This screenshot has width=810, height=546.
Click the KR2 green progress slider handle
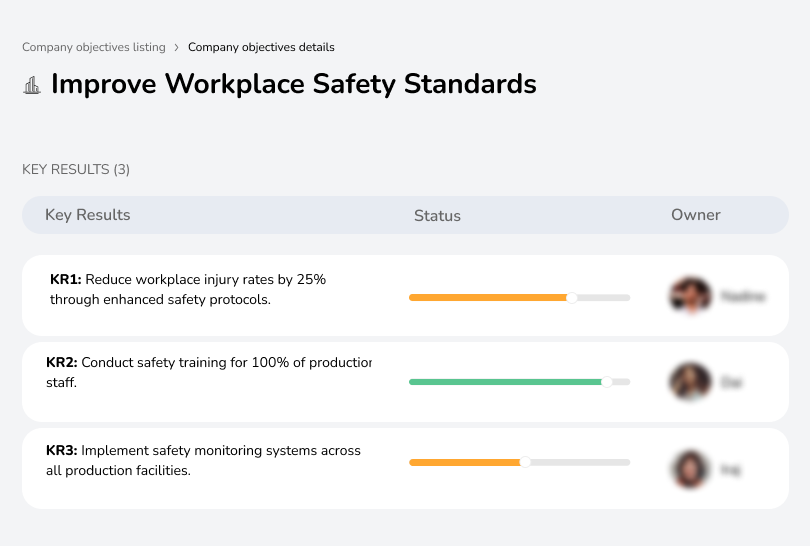point(607,382)
